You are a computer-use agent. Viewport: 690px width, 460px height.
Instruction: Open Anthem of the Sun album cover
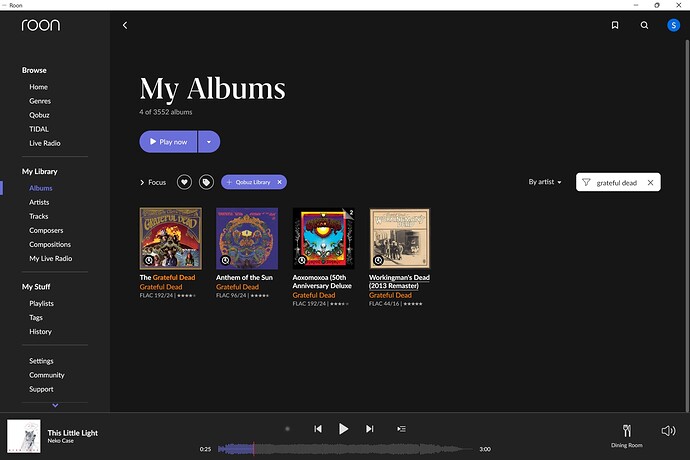(247, 238)
